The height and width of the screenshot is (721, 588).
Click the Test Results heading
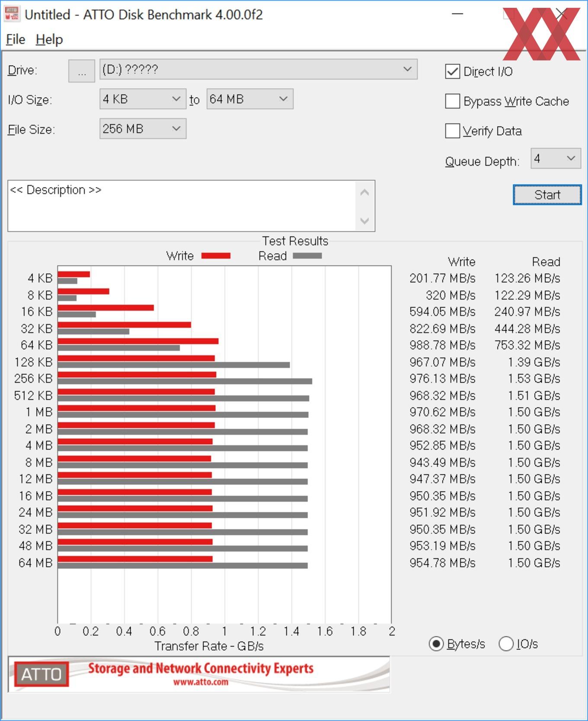pos(295,241)
